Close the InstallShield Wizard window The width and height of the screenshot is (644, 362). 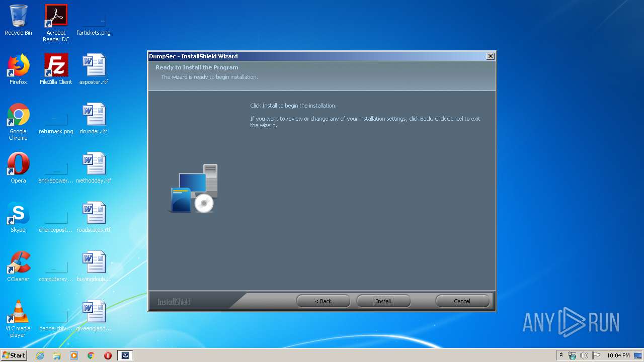[x=490, y=56]
